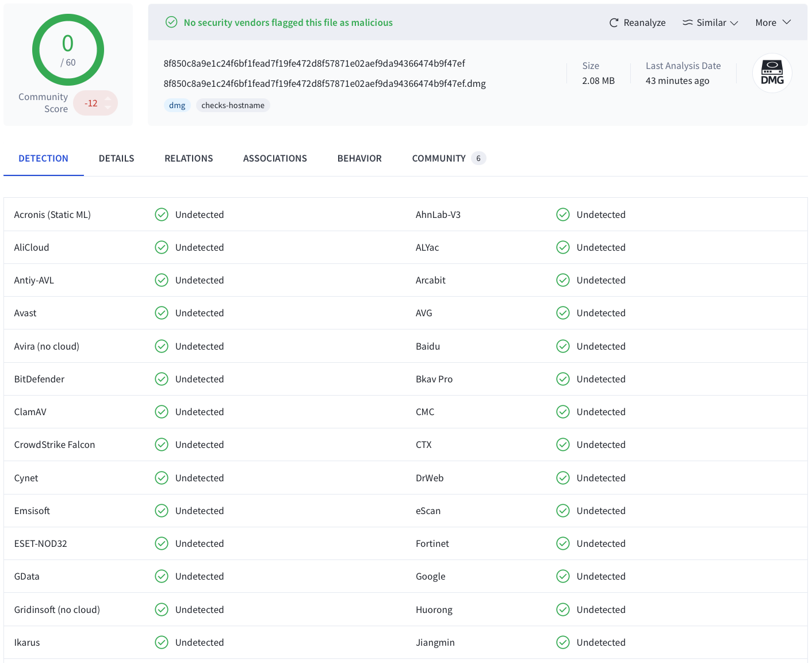Click the AhnLab-V3 undetected check icon
This screenshot has width=812, height=663.
[x=563, y=214]
